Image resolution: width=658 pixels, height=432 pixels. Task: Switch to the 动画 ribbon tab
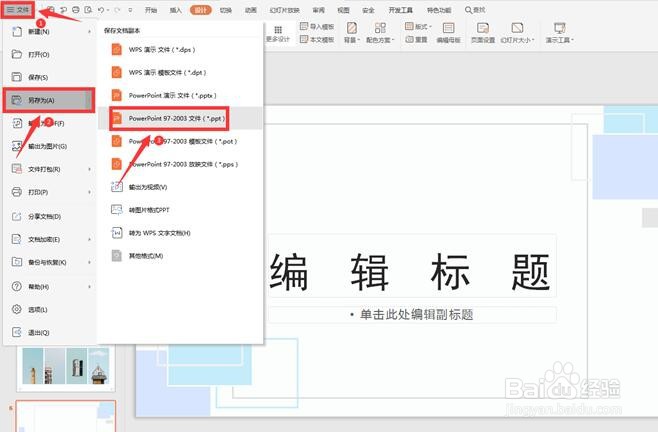251,10
